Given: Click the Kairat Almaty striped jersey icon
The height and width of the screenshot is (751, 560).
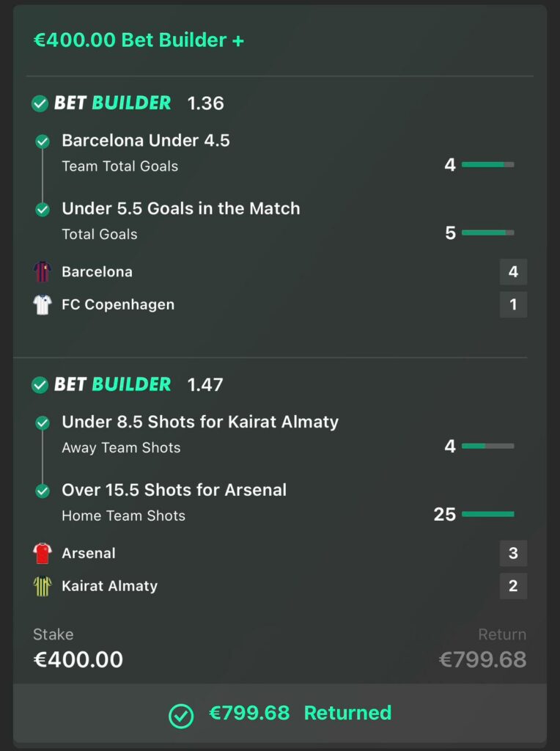Looking at the screenshot, I should point(43,587).
